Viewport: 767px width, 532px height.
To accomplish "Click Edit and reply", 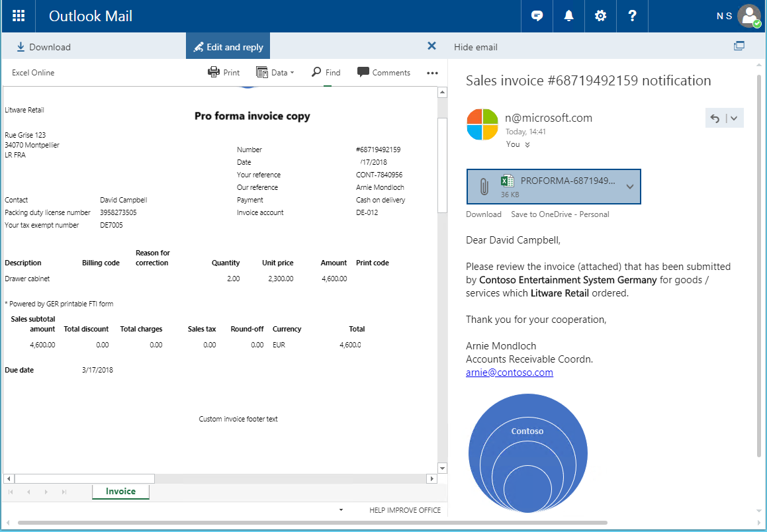I will [x=228, y=47].
